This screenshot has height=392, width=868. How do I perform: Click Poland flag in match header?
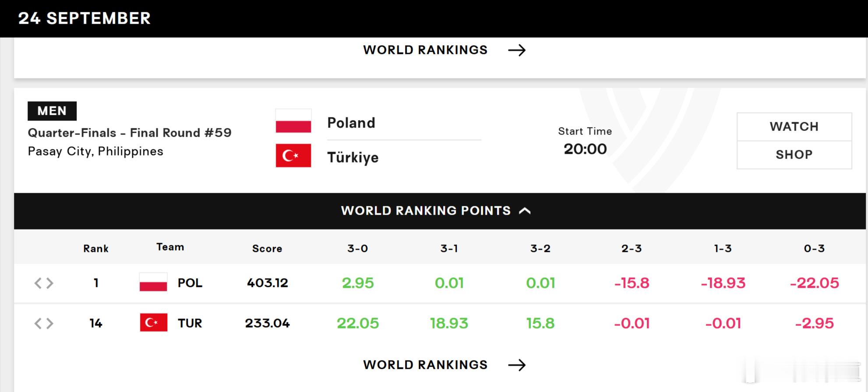pos(293,121)
